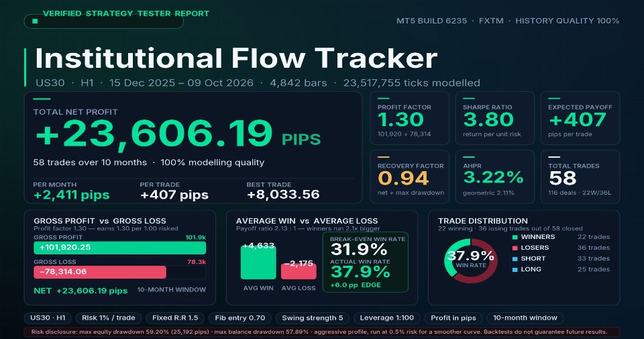
Task: Open the AHPR 3.22% card
Action: coord(495,177)
